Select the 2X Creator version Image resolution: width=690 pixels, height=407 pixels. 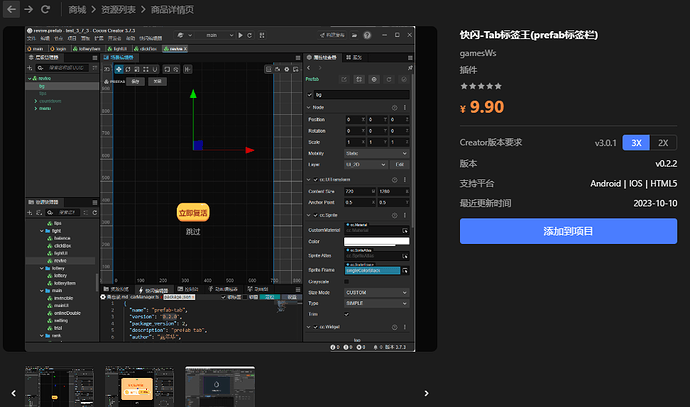663,143
